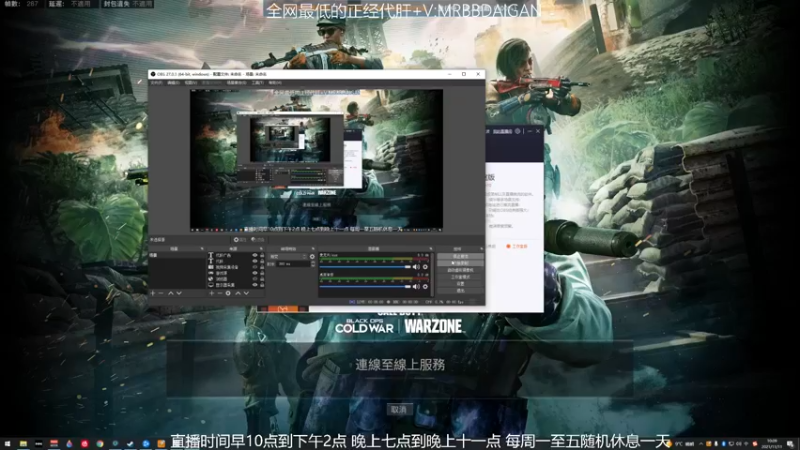Screen dimensions: 800x450
Task: Mute the Mic/Aux audio speaker icon
Action: 416,267
